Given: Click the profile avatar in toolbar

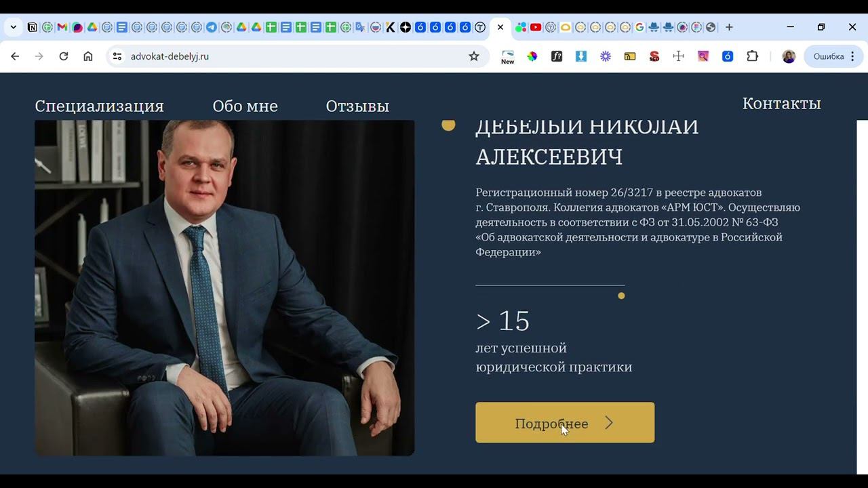Looking at the screenshot, I should 789,56.
